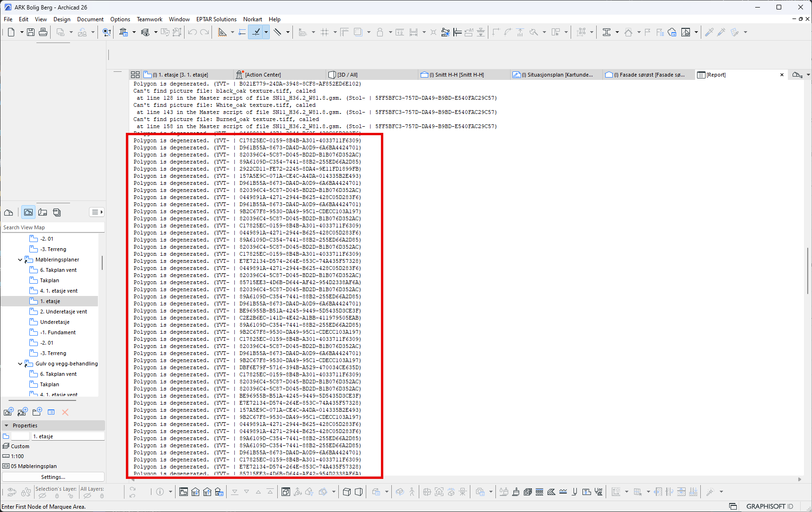Switch navigator to Project Map

click(x=9, y=212)
